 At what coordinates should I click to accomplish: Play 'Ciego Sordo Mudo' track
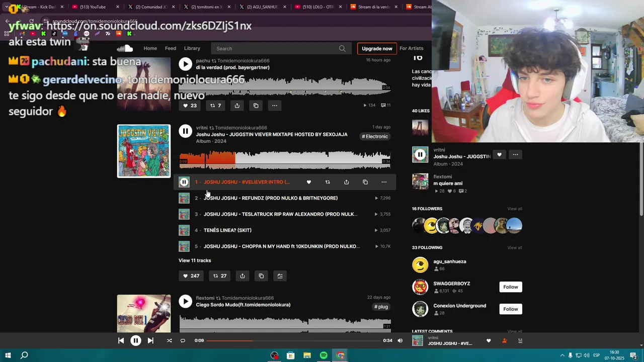[186, 302]
